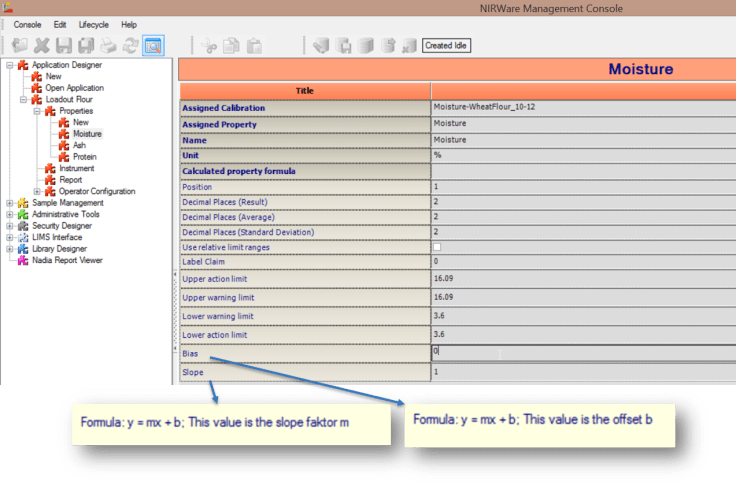Image resolution: width=736 pixels, height=485 pixels.
Task: Toggle Use relative limit ranges checkbox
Action: pos(437,246)
